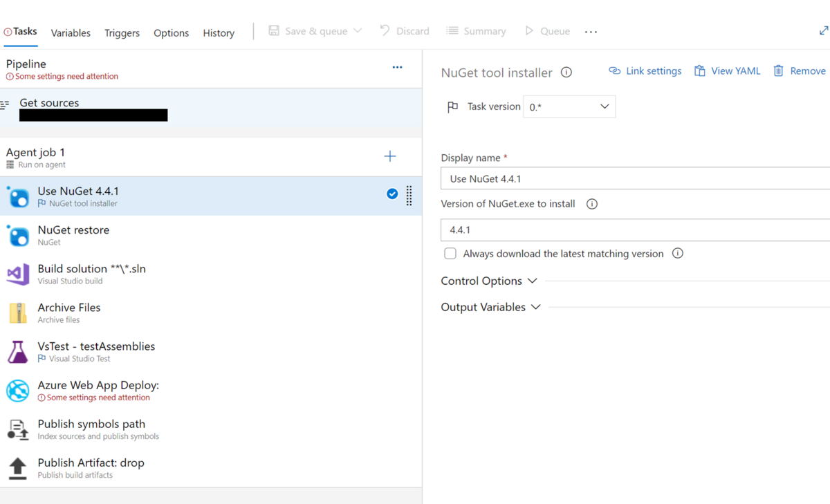Select Publish Artifact: drop task
The width and height of the screenshot is (830, 504).
pos(211,467)
